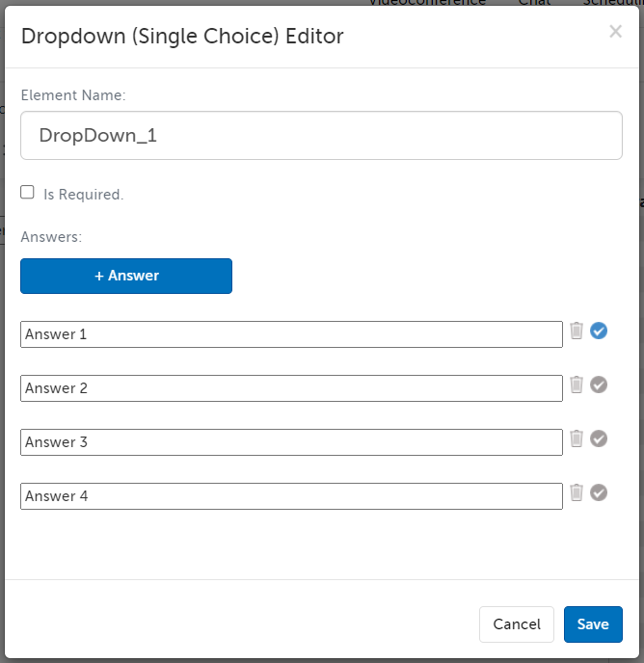
Task: Switch to the Chat tab behind the dialog
Action: tap(534, 3)
